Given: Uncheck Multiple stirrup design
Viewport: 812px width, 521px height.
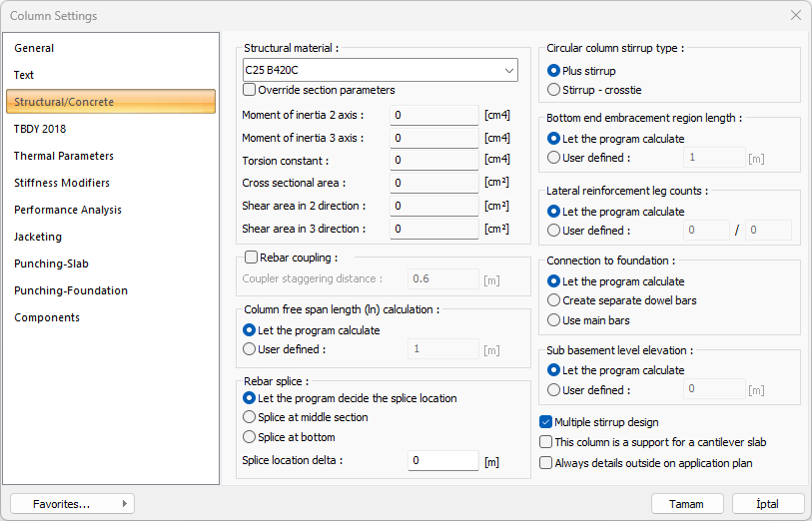Looking at the screenshot, I should 546,422.
